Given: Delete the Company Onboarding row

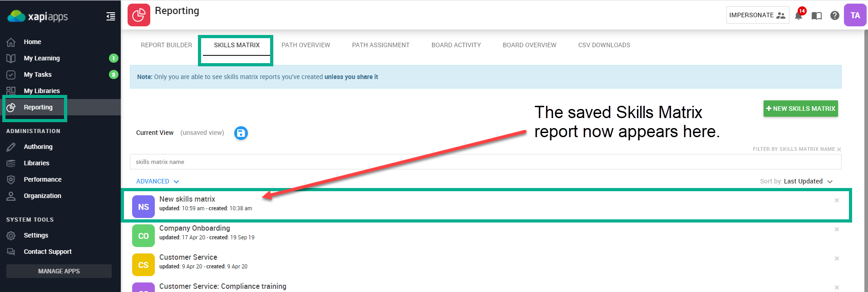Looking at the screenshot, I should [x=837, y=229].
